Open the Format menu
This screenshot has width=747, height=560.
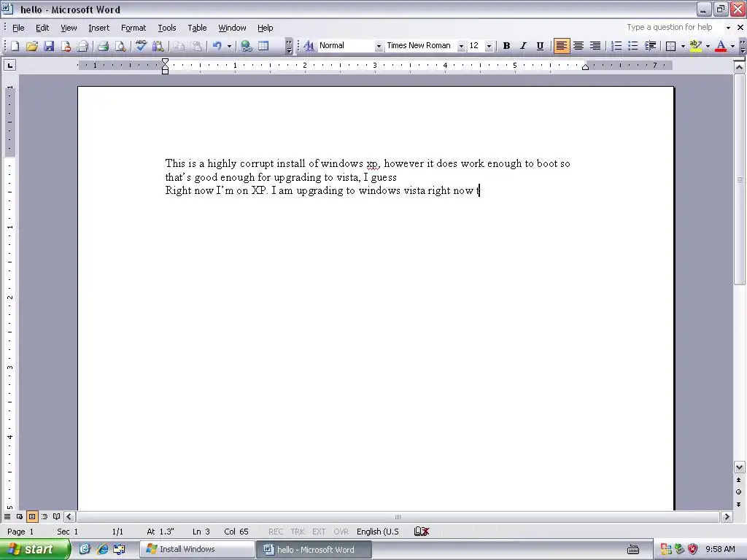(x=133, y=28)
